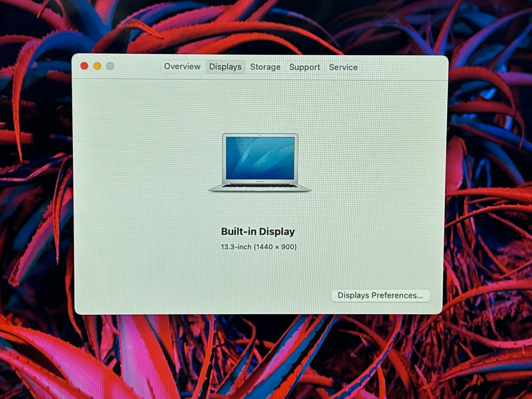Switch to the Overview tab
The image size is (532, 399).
(x=182, y=66)
